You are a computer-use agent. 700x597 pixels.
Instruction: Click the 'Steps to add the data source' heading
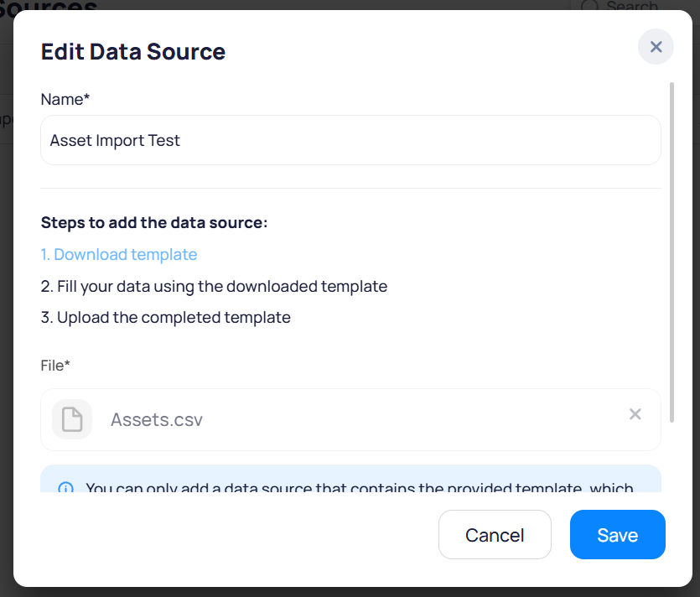(154, 223)
